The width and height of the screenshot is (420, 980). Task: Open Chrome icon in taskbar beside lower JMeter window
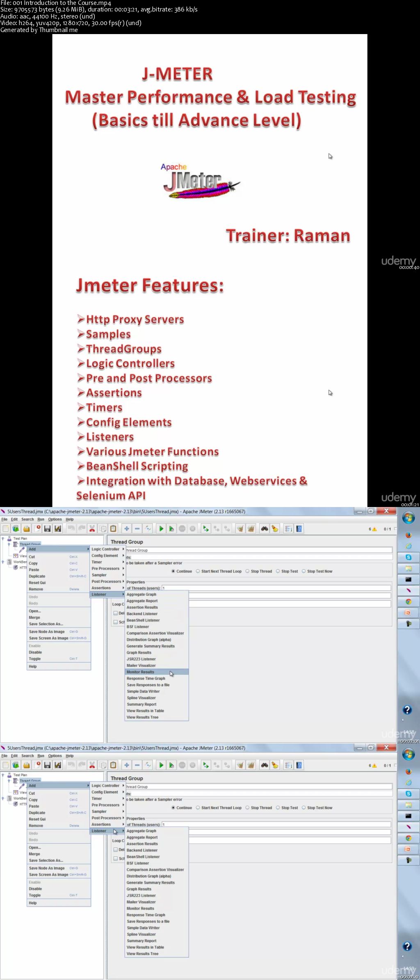coord(409,838)
